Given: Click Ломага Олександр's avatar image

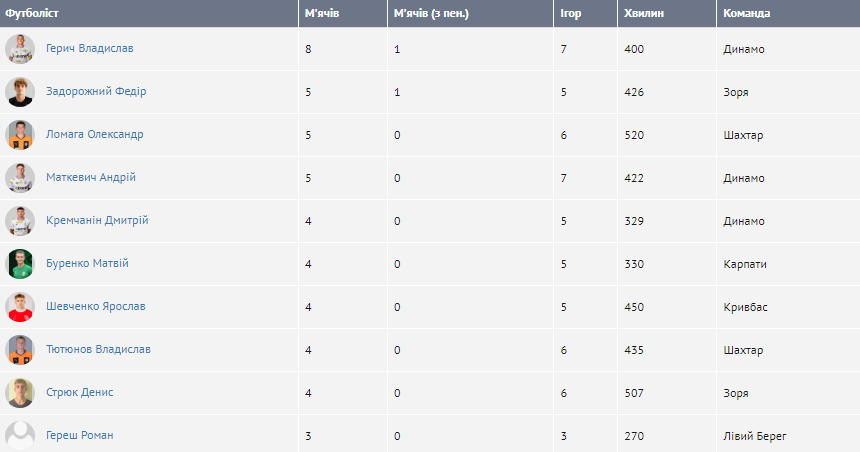Looking at the screenshot, I should [20, 135].
